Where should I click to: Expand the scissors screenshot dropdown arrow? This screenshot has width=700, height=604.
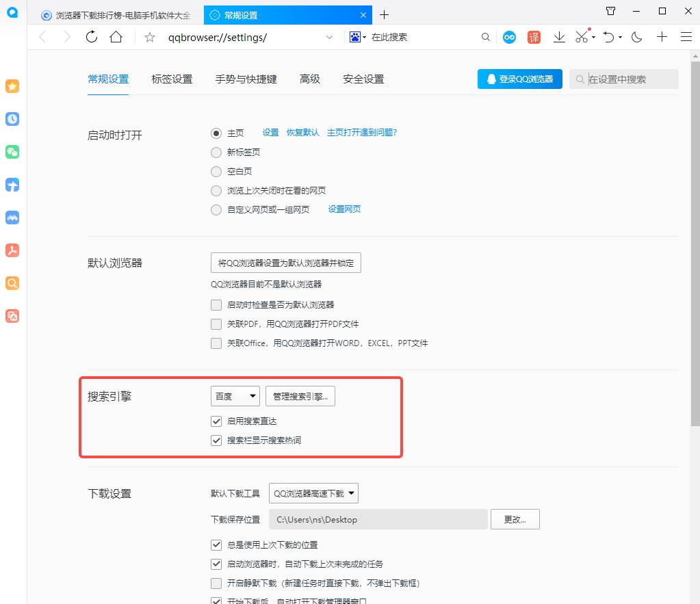(x=593, y=38)
